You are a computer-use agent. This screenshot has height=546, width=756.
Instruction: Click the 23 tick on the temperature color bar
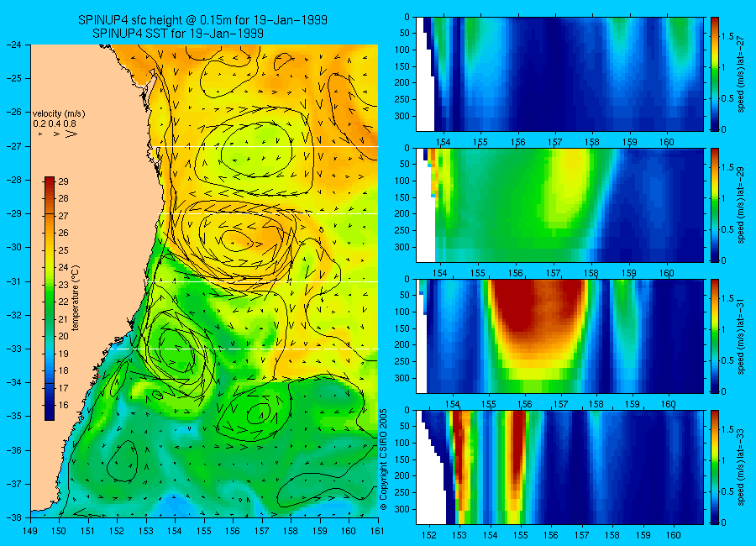click(x=63, y=285)
